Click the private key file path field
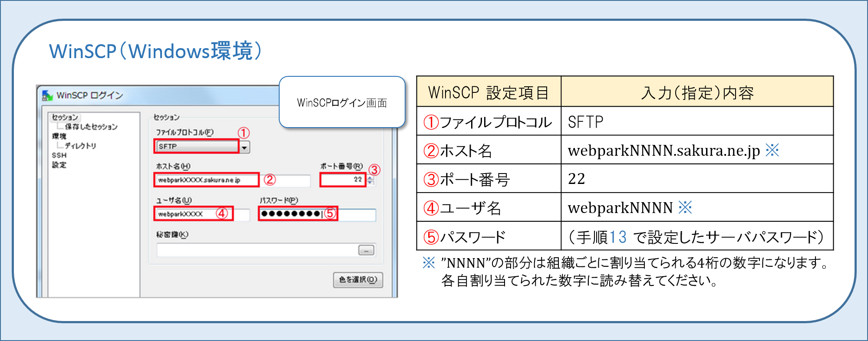 tap(257, 250)
